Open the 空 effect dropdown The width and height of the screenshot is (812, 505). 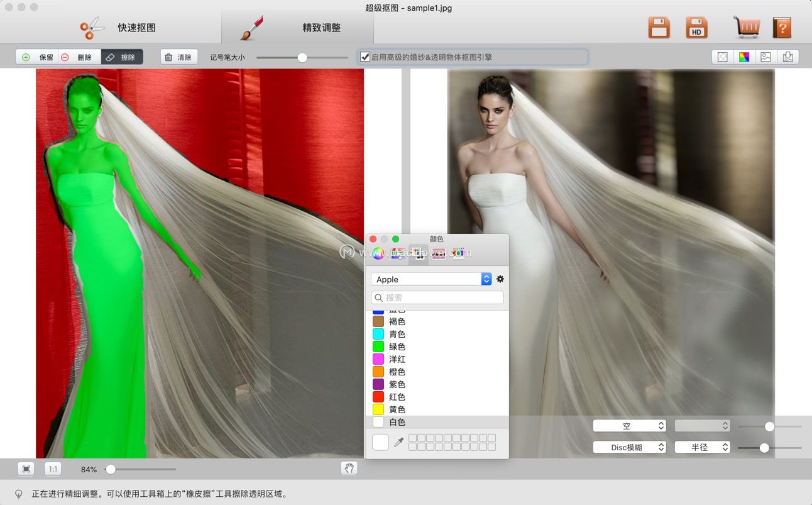[x=630, y=426]
